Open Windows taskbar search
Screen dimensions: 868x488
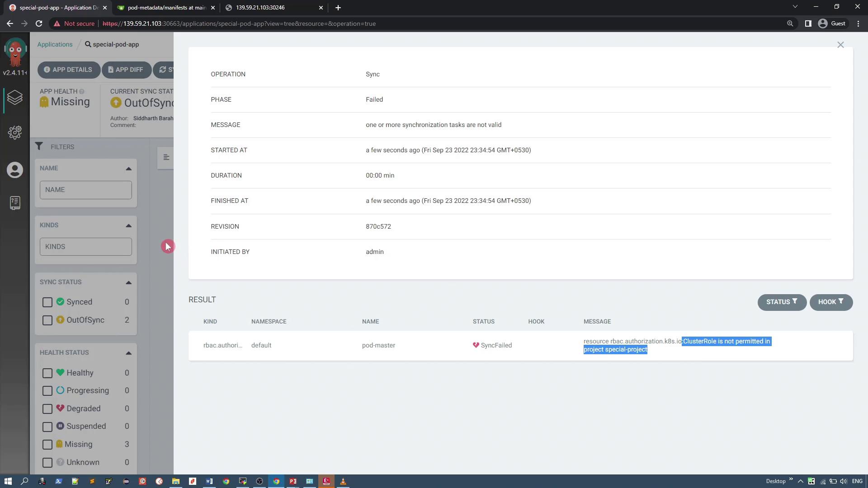[x=25, y=481]
